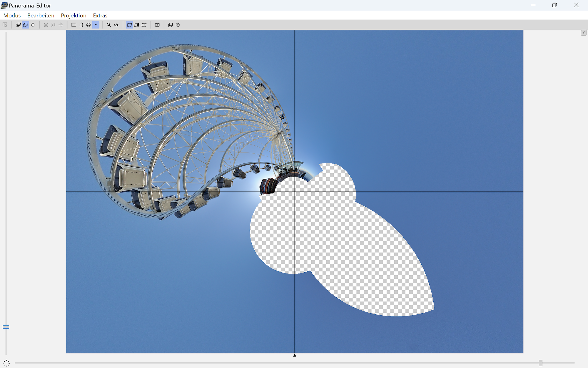
Task: Open the Modus menu
Action: (12, 15)
